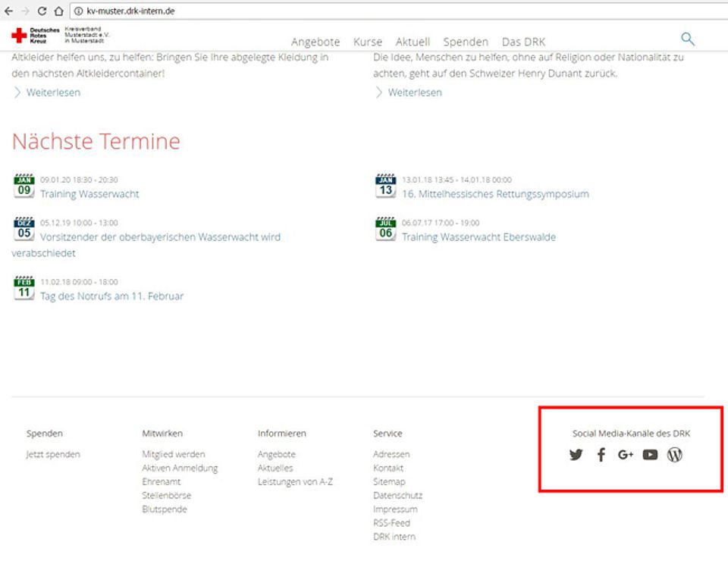Open the DRK Twitter channel

tap(576, 455)
